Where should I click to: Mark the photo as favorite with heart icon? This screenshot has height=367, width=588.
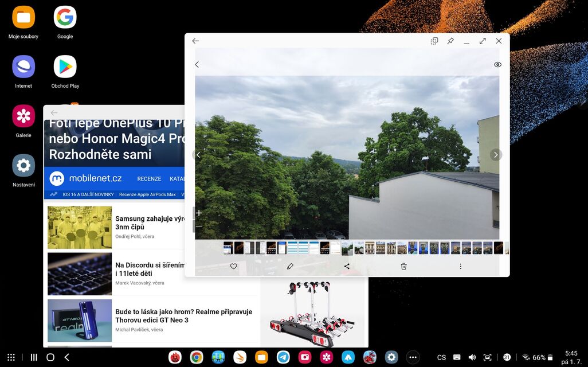tap(233, 266)
